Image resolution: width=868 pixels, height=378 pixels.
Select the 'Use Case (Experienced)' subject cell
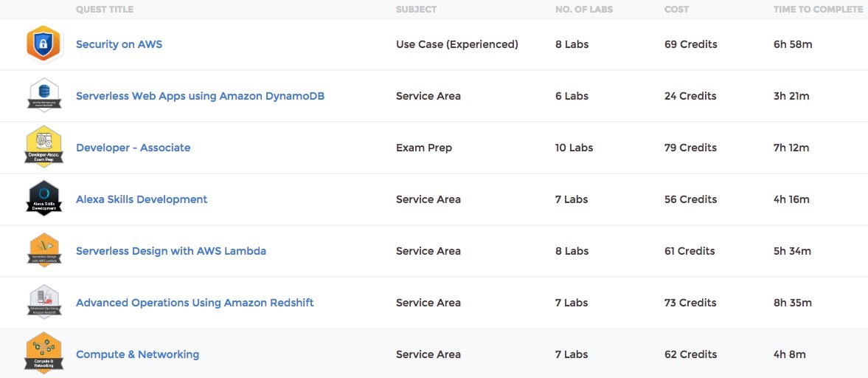click(457, 44)
